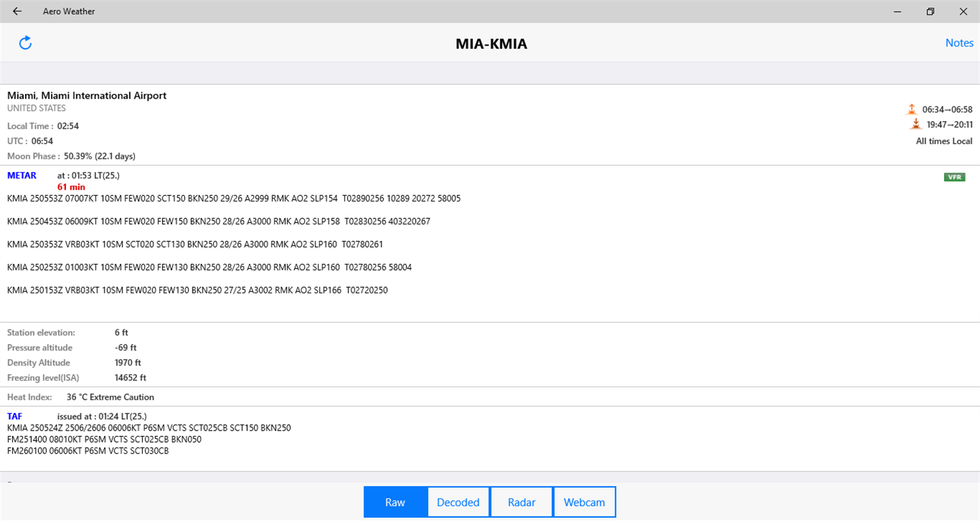Screen dimensions: 980x521
Task: Click Density Altitude value 1970 ft
Action: click(x=128, y=363)
